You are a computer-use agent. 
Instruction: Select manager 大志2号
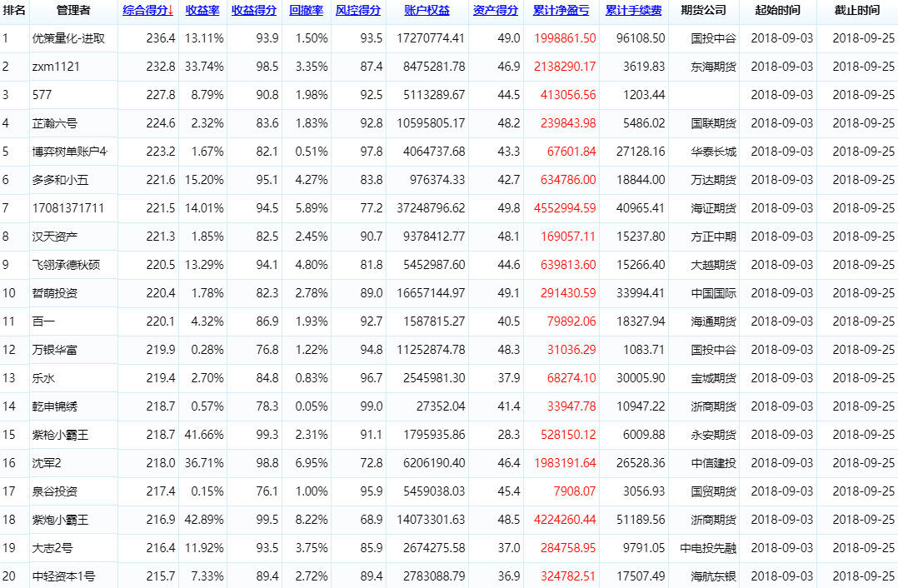tap(52, 549)
